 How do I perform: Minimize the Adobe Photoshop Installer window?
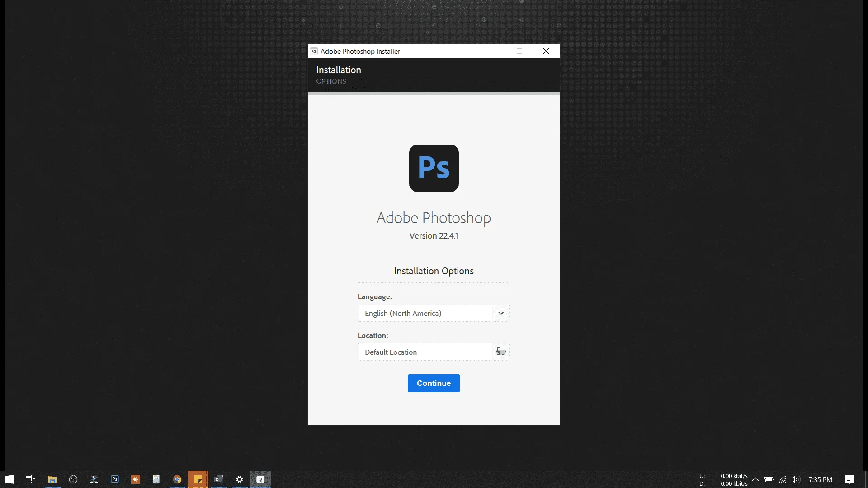pyautogui.click(x=493, y=51)
